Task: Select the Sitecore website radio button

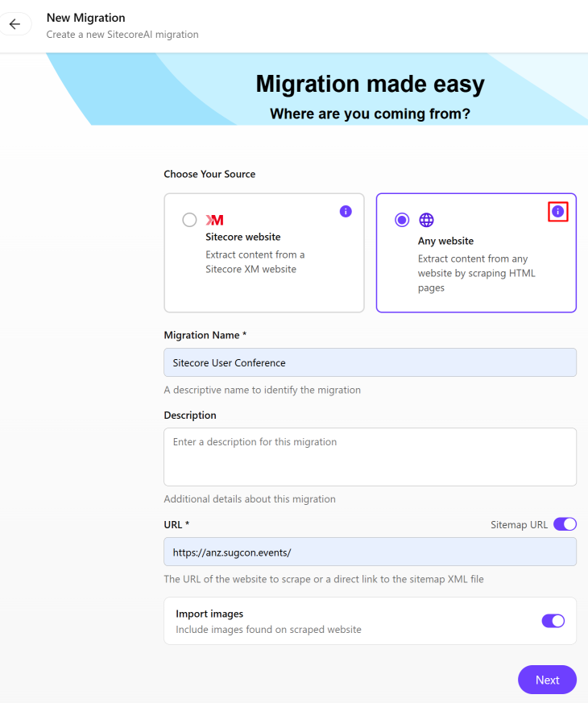Action: click(189, 220)
